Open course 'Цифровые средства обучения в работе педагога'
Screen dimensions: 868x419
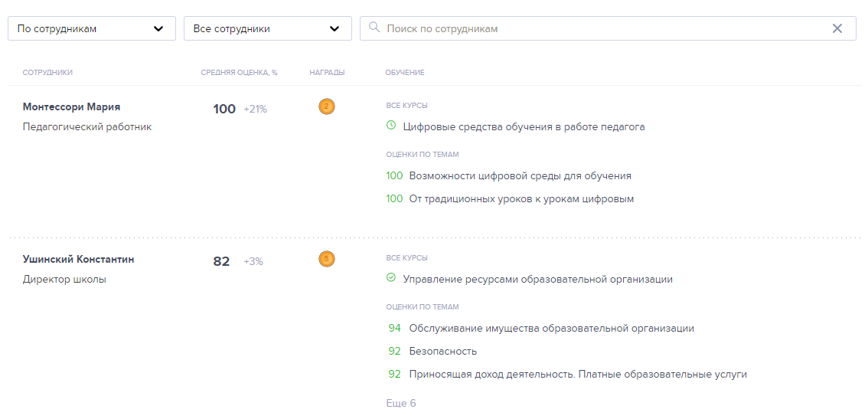pos(524,126)
